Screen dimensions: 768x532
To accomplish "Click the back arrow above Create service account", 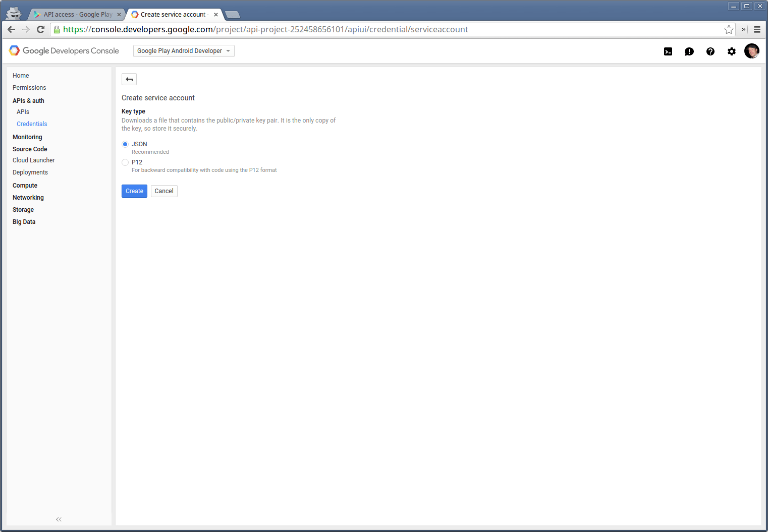I will [129, 79].
